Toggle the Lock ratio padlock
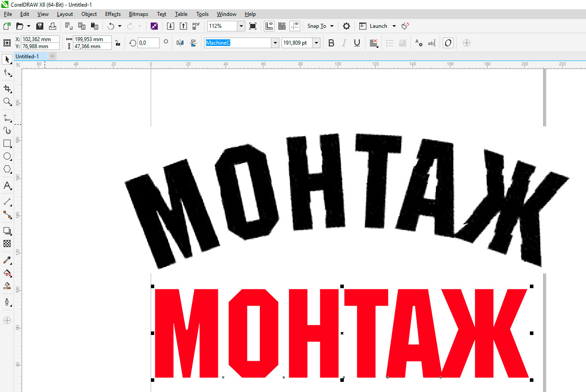Screen dimensions: 586x392 coord(117,43)
